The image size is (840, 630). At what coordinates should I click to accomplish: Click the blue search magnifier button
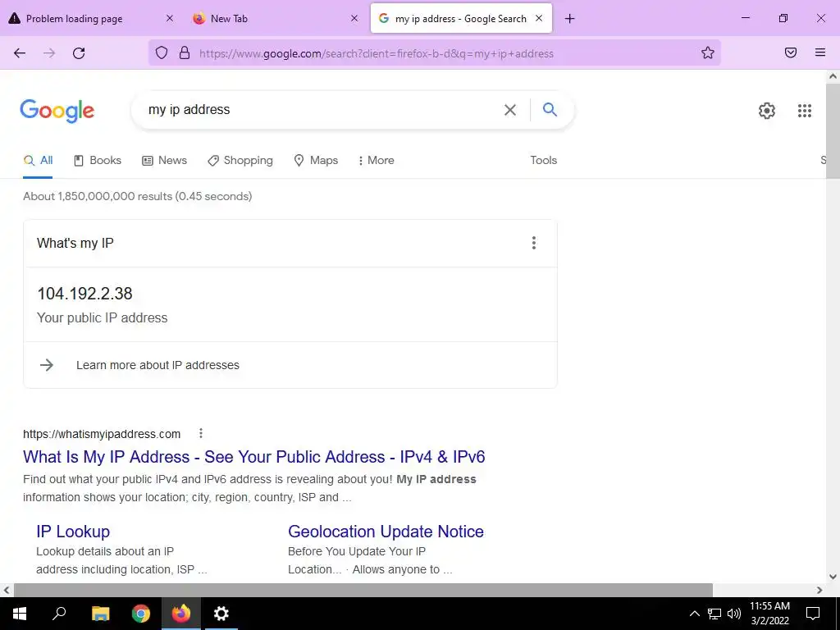550,110
